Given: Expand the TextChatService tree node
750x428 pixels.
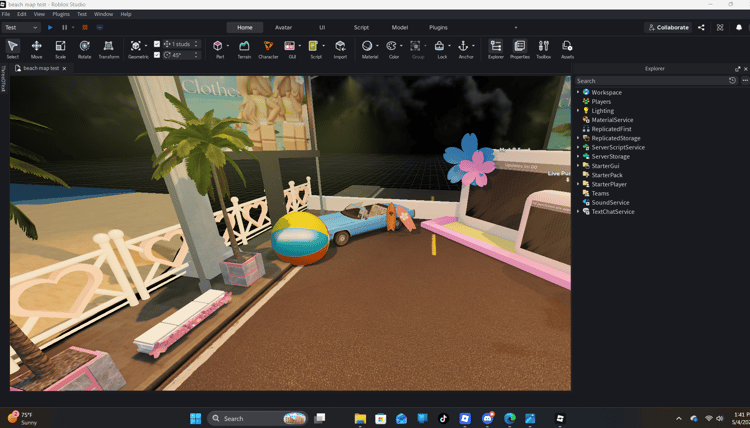Looking at the screenshot, I should point(578,211).
